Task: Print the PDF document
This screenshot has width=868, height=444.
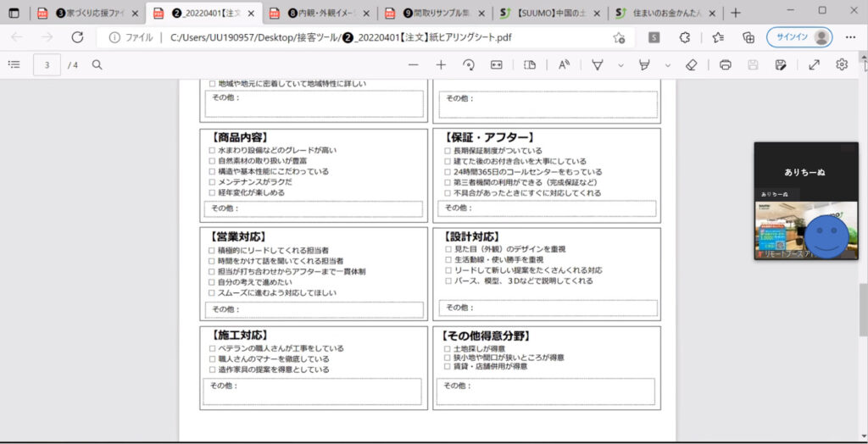Action: [x=726, y=64]
